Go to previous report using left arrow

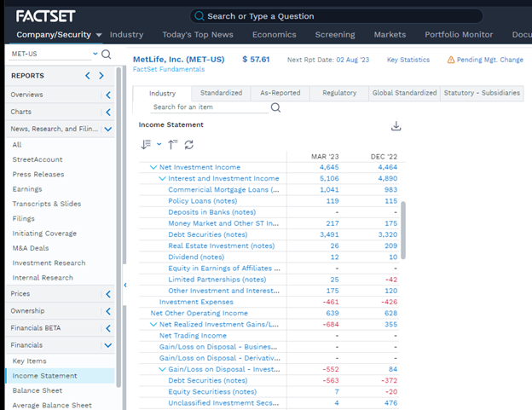coord(87,76)
